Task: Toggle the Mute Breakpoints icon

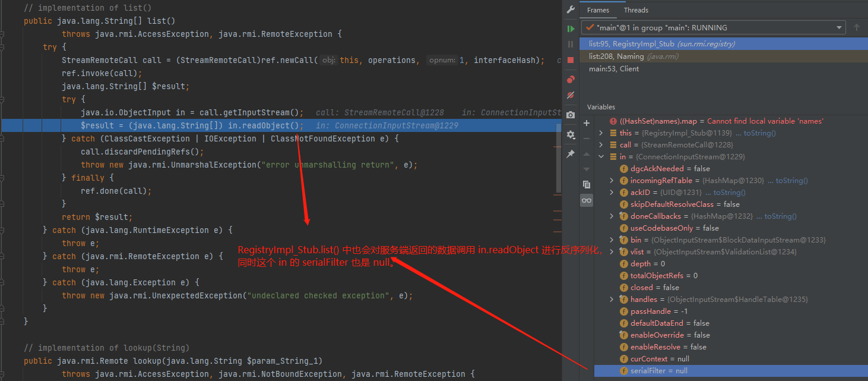Action: pyautogui.click(x=571, y=95)
